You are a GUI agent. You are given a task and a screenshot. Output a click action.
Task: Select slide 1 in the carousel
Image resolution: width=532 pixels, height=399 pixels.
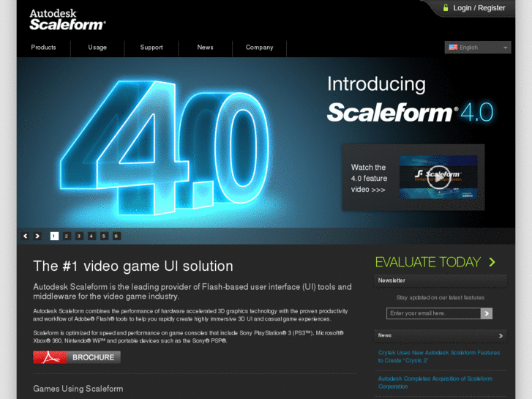[x=54, y=236]
